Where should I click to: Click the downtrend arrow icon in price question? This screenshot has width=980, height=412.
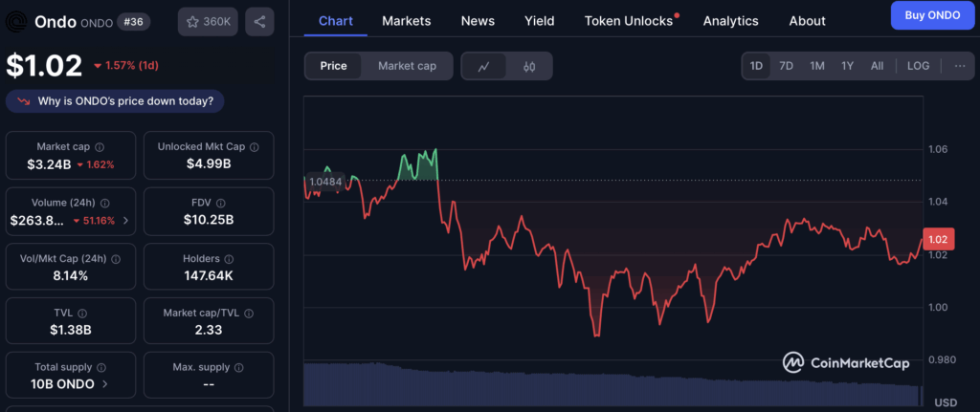click(24, 101)
